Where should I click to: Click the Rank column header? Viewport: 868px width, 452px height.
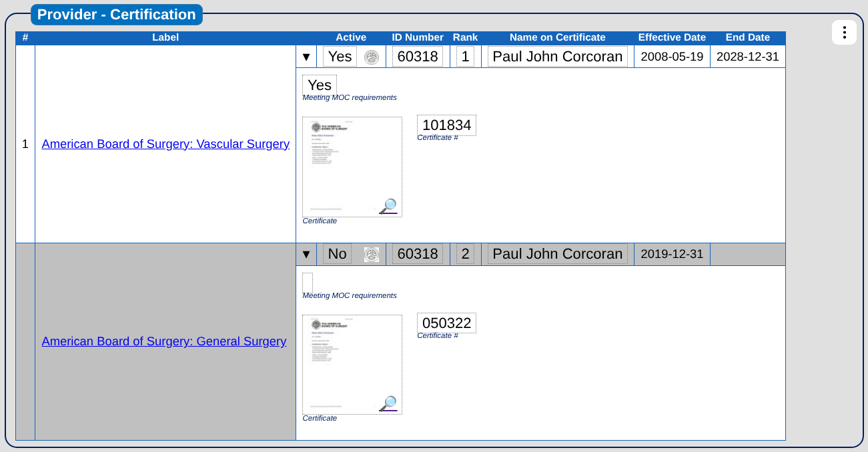pos(466,37)
